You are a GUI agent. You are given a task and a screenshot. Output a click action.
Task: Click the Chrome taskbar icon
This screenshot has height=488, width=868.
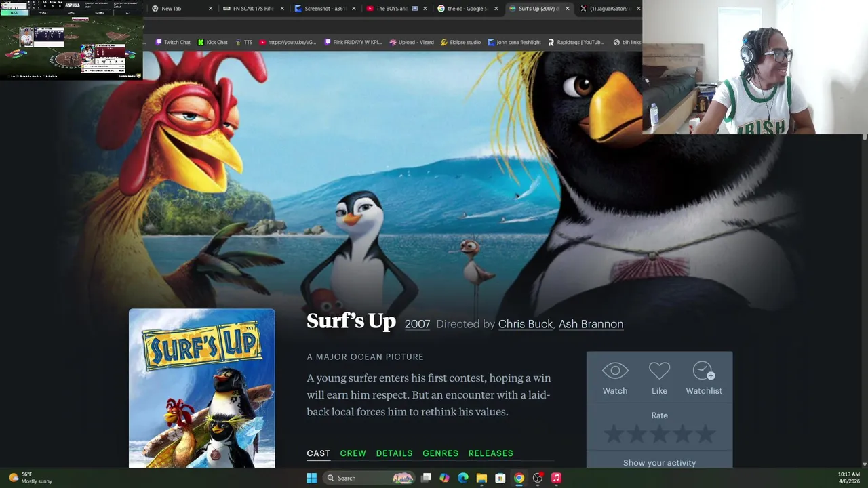coord(519,478)
